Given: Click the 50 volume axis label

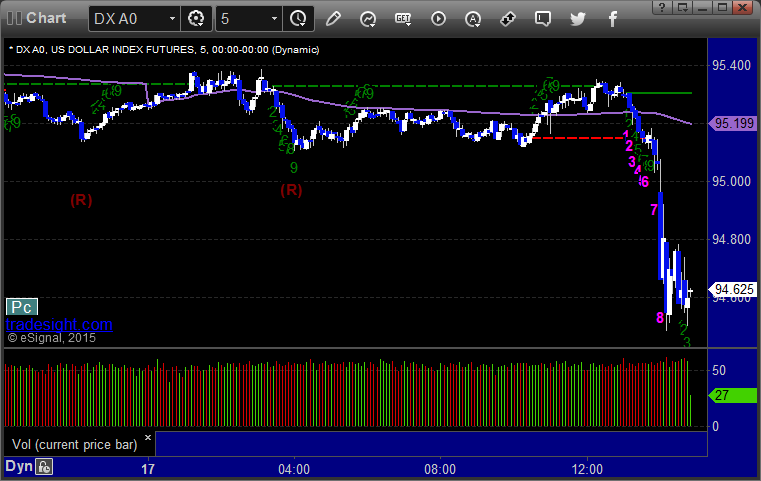Looking at the screenshot, I should click(718, 370).
